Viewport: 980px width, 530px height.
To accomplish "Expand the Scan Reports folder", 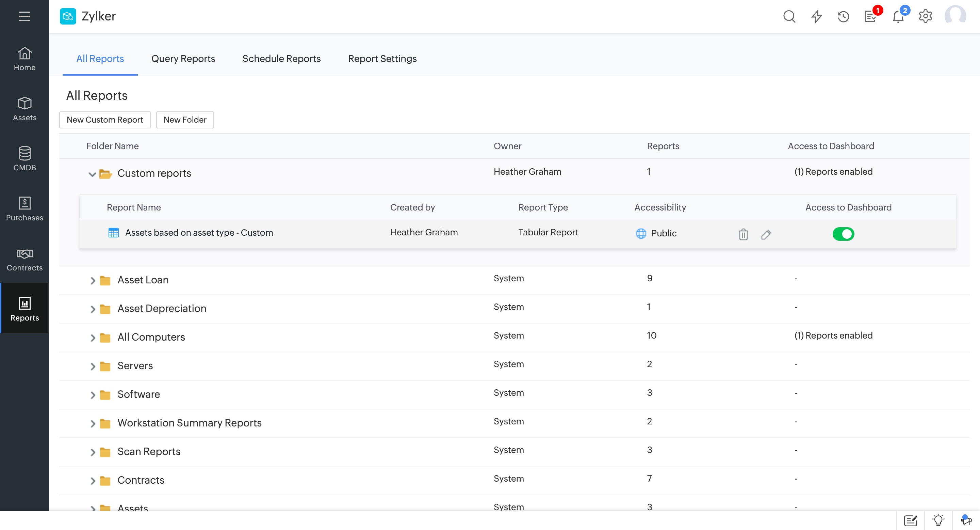I will coord(93,452).
